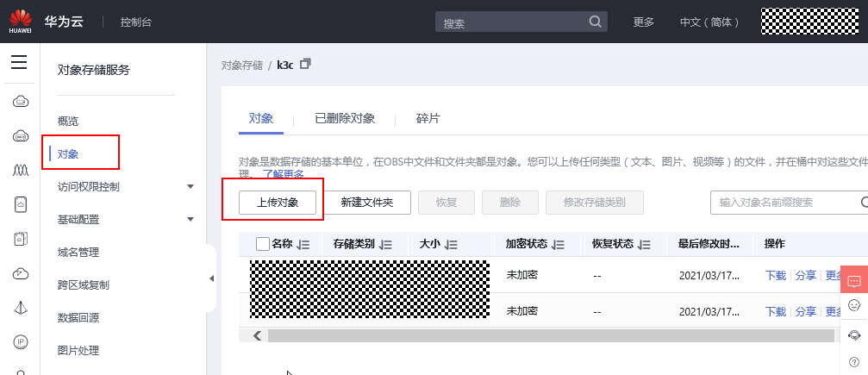Click the greyed-out 删除 button
The image size is (868, 375).
click(509, 203)
